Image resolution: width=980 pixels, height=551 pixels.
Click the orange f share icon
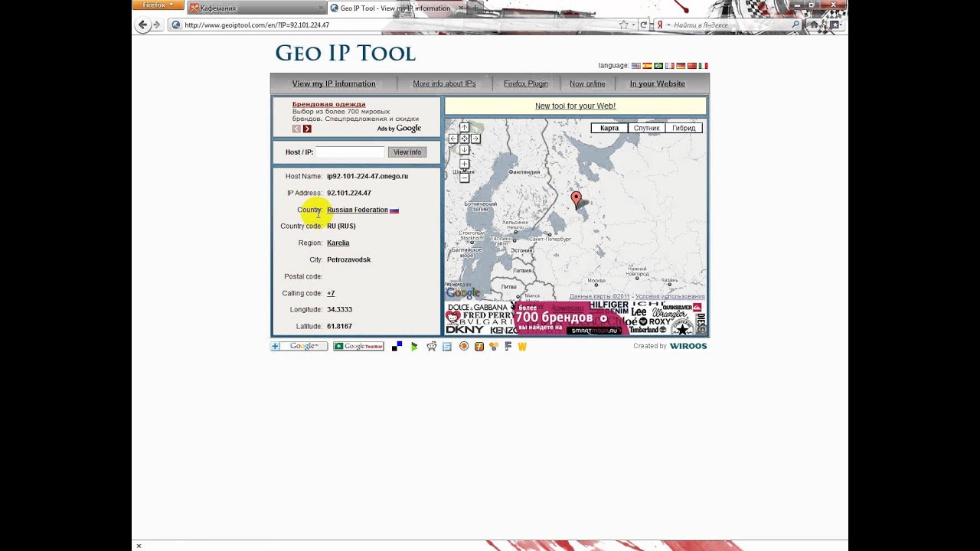pyautogui.click(x=479, y=347)
